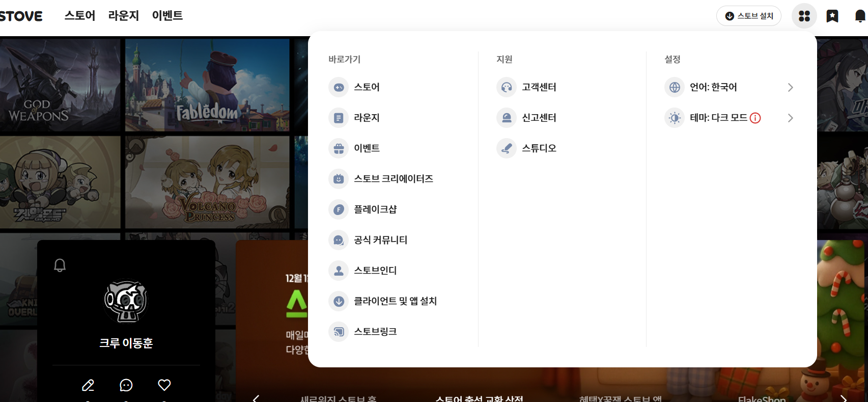Go to previous banner with left arrow

click(256, 398)
